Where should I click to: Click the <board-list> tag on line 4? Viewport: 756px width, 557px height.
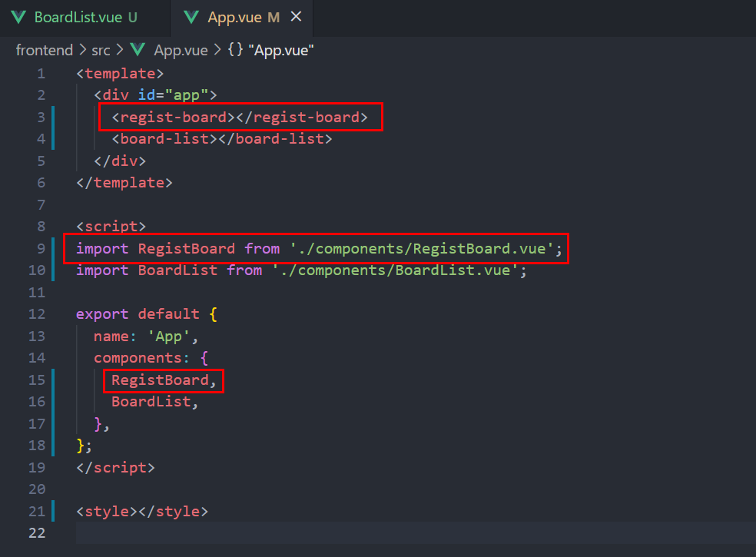[x=165, y=139]
